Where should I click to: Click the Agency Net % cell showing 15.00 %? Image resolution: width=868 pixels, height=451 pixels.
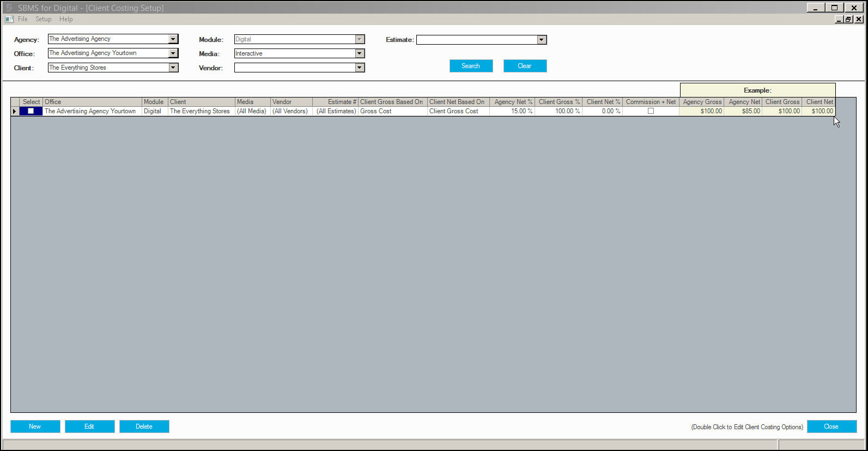tap(512, 111)
